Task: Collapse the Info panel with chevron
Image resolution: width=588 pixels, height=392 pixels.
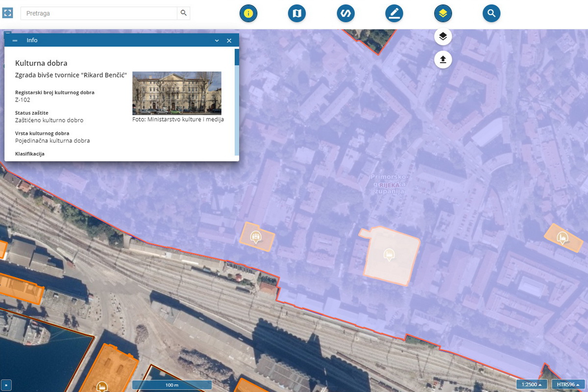Action: click(217, 41)
